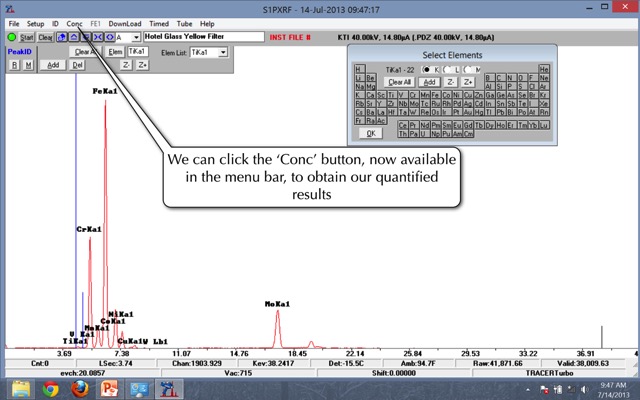Open the Conc menu for quantified results
The image size is (640, 400).
74,24
